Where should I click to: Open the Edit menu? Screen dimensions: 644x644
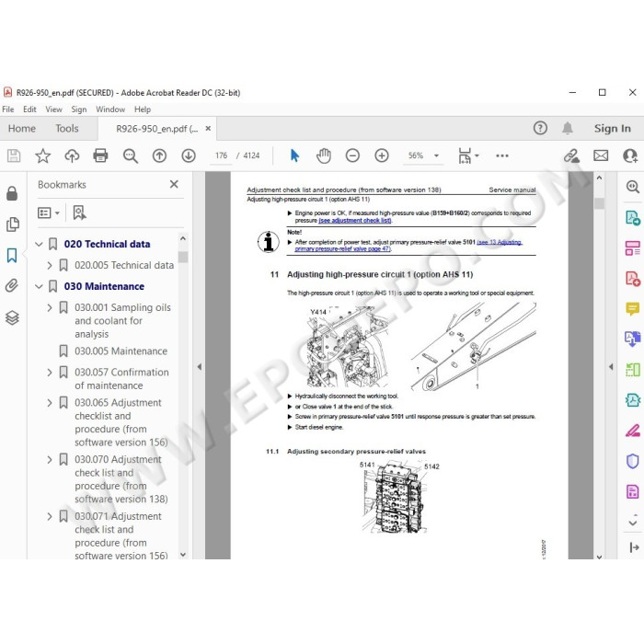(x=29, y=109)
